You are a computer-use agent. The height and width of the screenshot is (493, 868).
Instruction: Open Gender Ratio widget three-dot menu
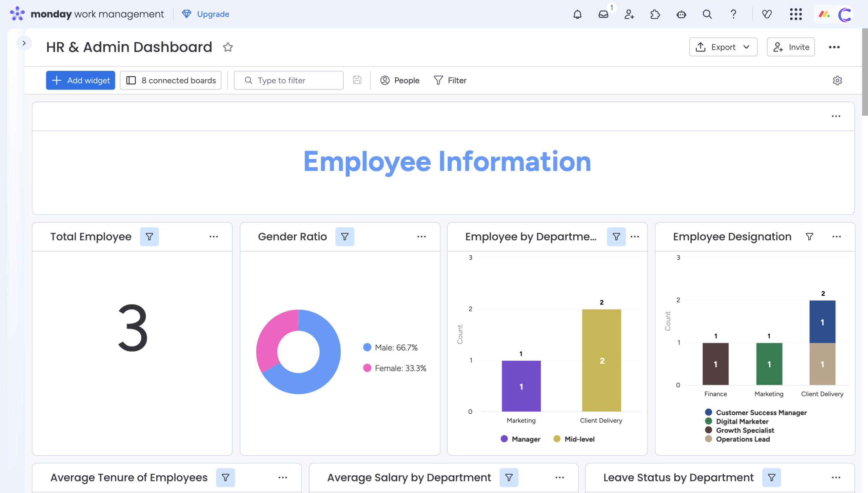[421, 237]
